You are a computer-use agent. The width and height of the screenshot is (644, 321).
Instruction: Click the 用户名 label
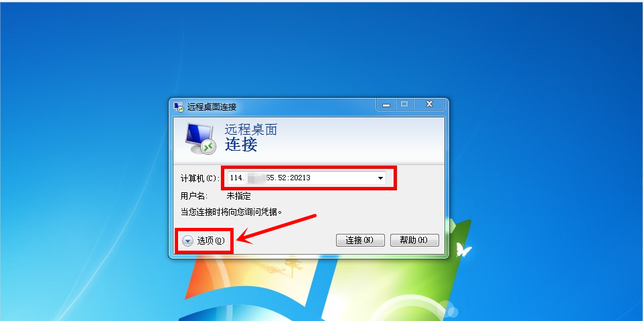(193, 196)
